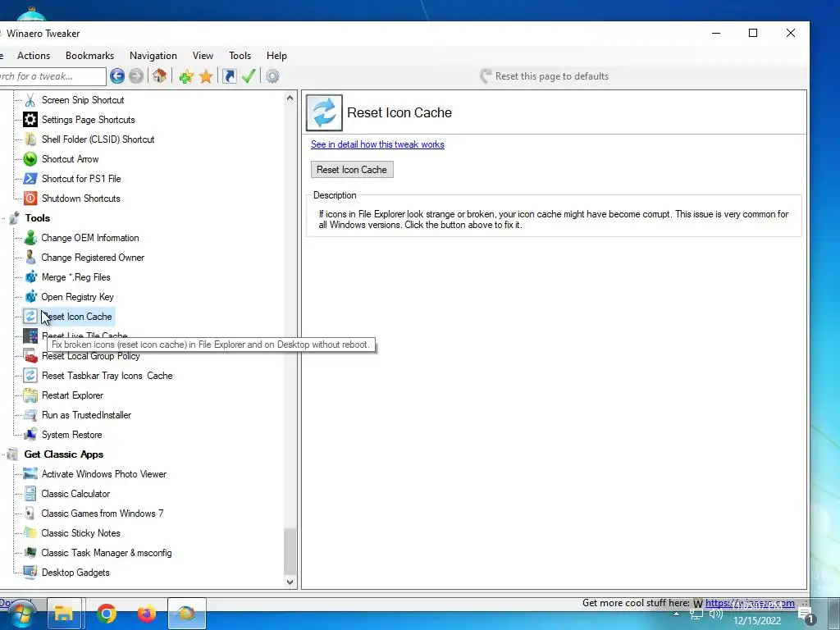Click tree scrollbar up arrow

pos(290,98)
